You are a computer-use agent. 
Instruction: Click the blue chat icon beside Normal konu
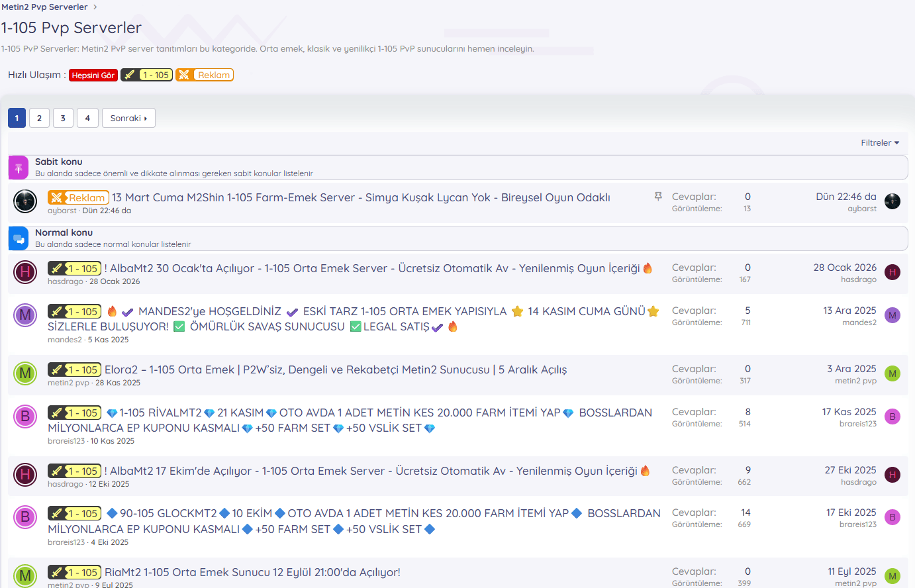[x=18, y=238]
